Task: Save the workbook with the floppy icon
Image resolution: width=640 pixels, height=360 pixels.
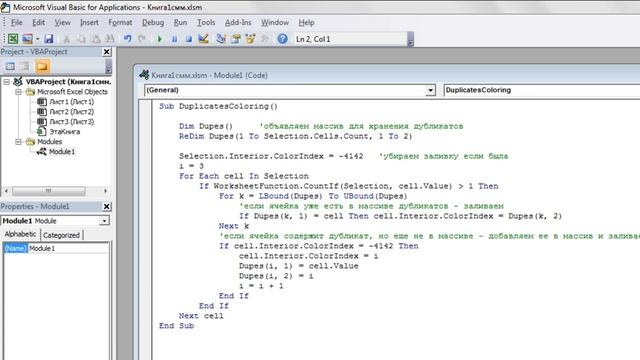Action: click(49, 39)
